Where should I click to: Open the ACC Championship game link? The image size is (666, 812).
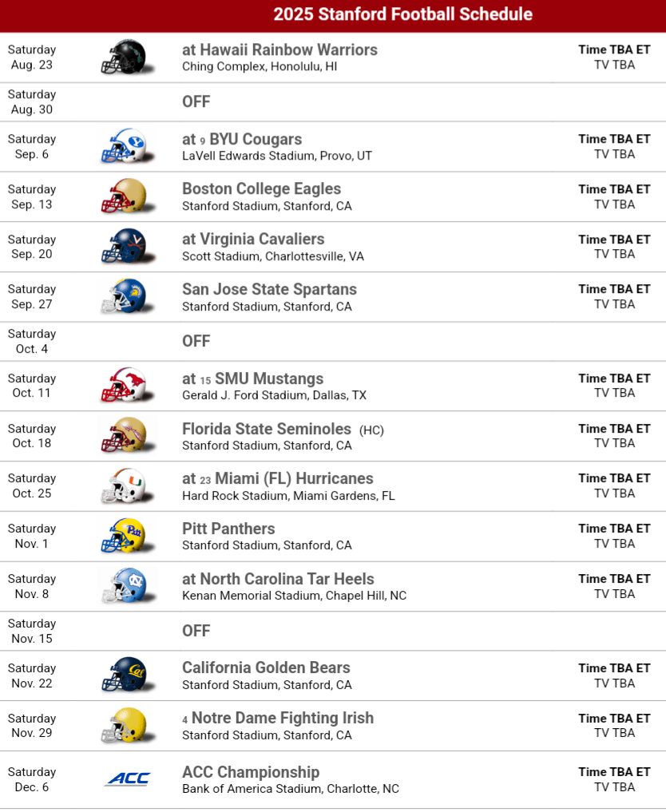pyautogui.click(x=251, y=772)
